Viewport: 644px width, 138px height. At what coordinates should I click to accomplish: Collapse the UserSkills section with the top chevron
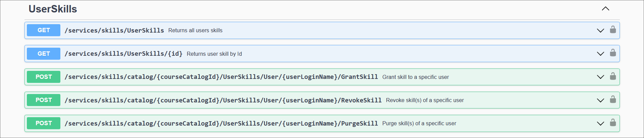605,9
